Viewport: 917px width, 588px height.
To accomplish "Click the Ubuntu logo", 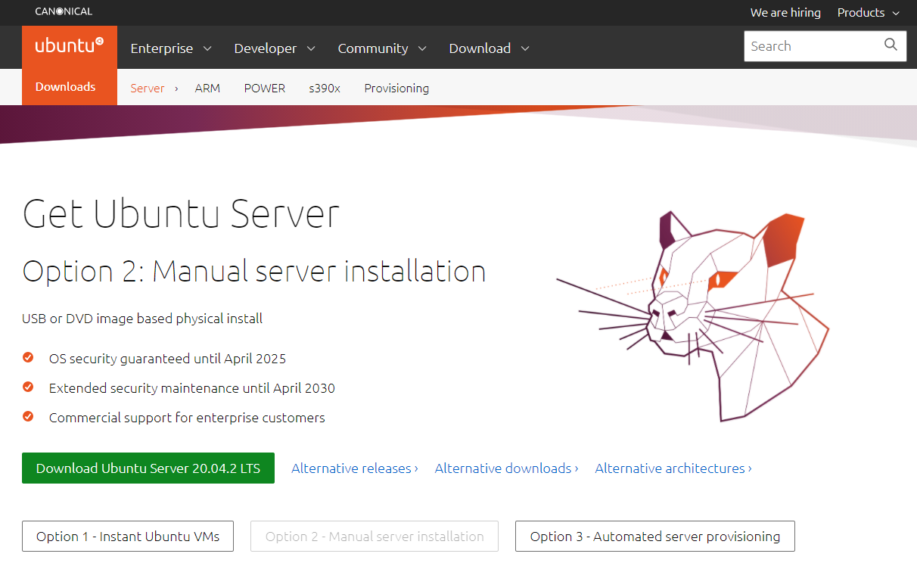I will [70, 45].
